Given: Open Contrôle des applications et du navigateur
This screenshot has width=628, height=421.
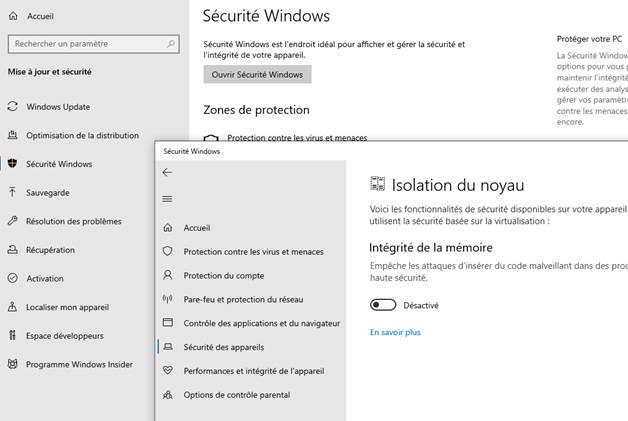Looking at the screenshot, I should click(261, 323).
